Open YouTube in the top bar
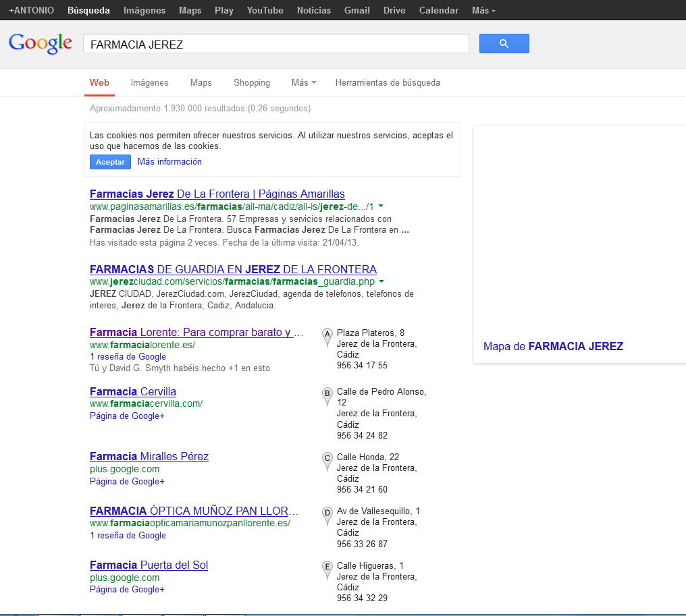The image size is (686, 616). tap(265, 11)
